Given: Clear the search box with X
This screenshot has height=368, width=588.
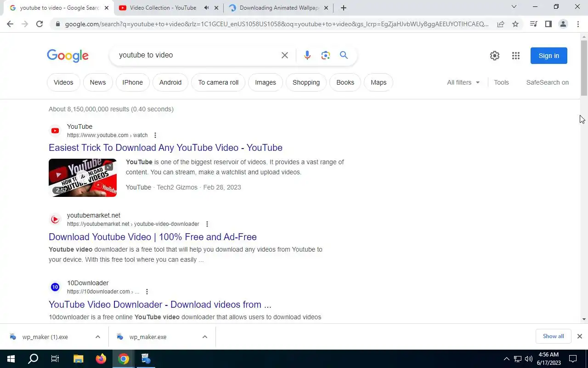Looking at the screenshot, I should click(x=285, y=55).
